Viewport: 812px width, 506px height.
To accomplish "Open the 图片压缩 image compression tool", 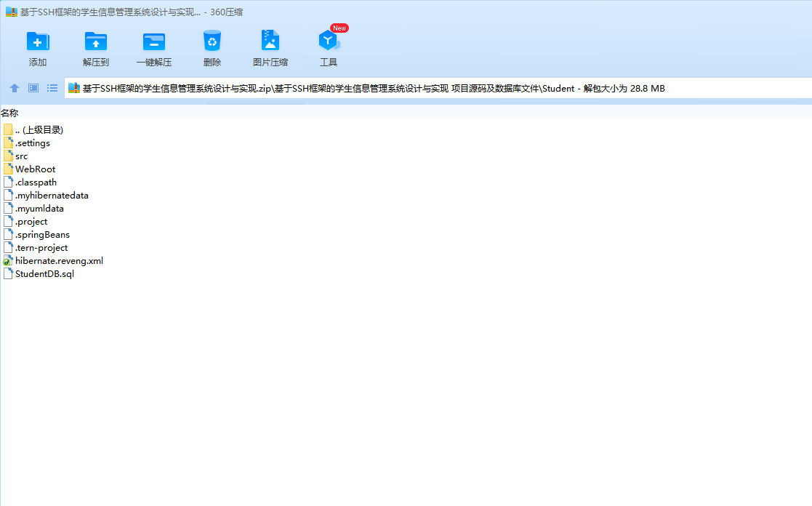I will 270,41.
